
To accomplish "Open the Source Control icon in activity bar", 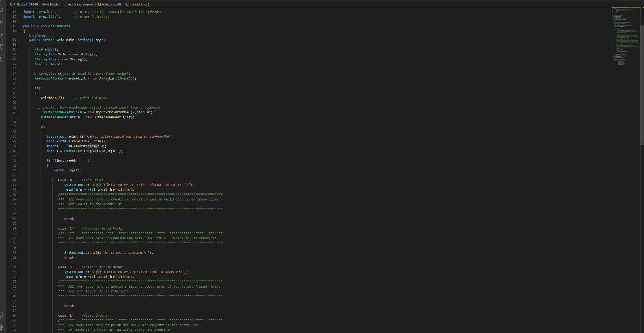I will (1, 22).
